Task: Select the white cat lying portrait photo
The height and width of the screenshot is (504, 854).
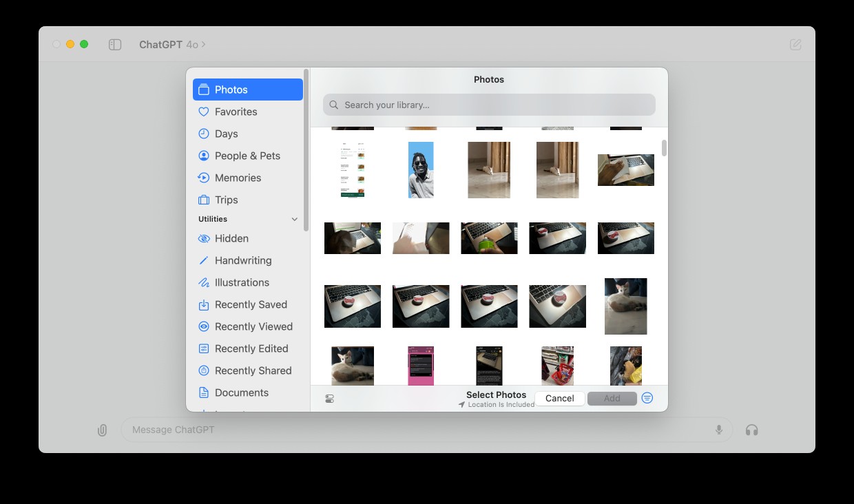Action: click(626, 306)
